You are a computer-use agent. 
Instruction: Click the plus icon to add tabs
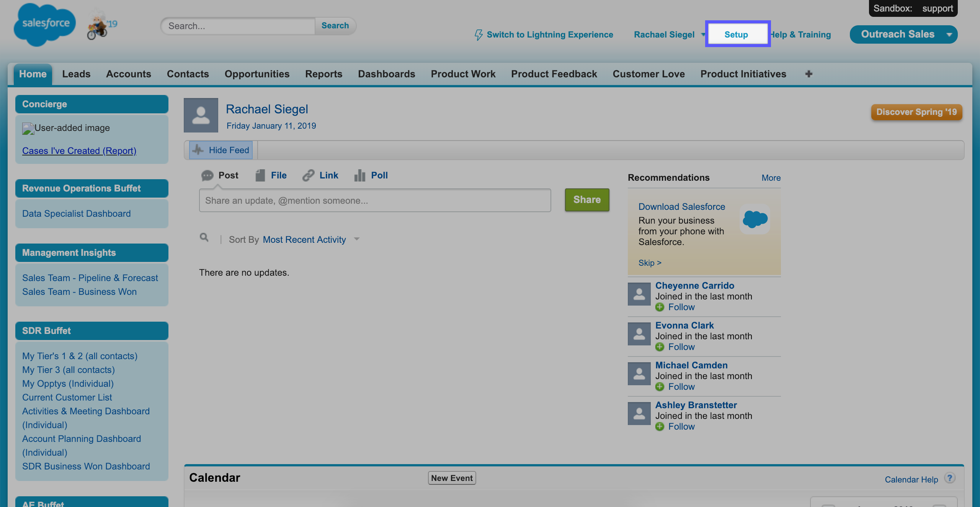click(808, 74)
